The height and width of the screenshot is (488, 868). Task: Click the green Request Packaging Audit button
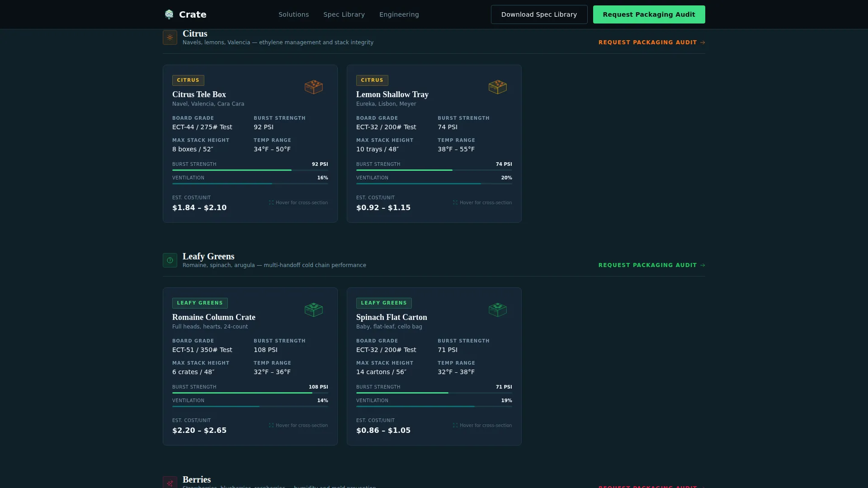(649, 14)
